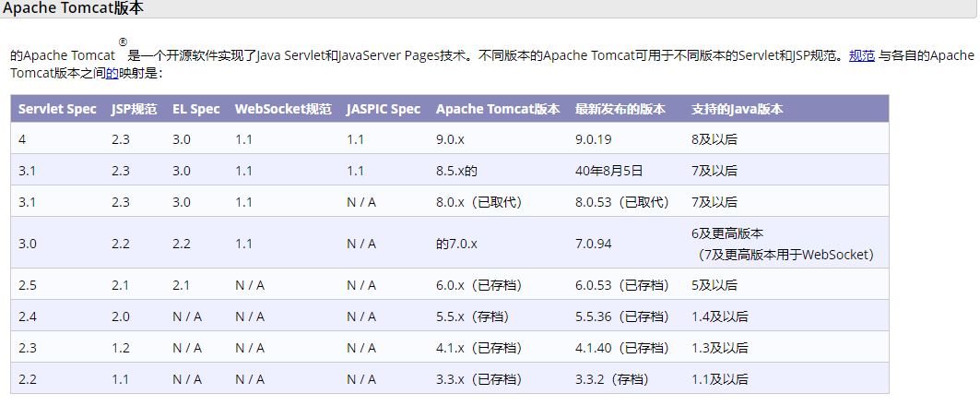Click the 1.3及以后 cell

pyautogui.click(x=720, y=348)
